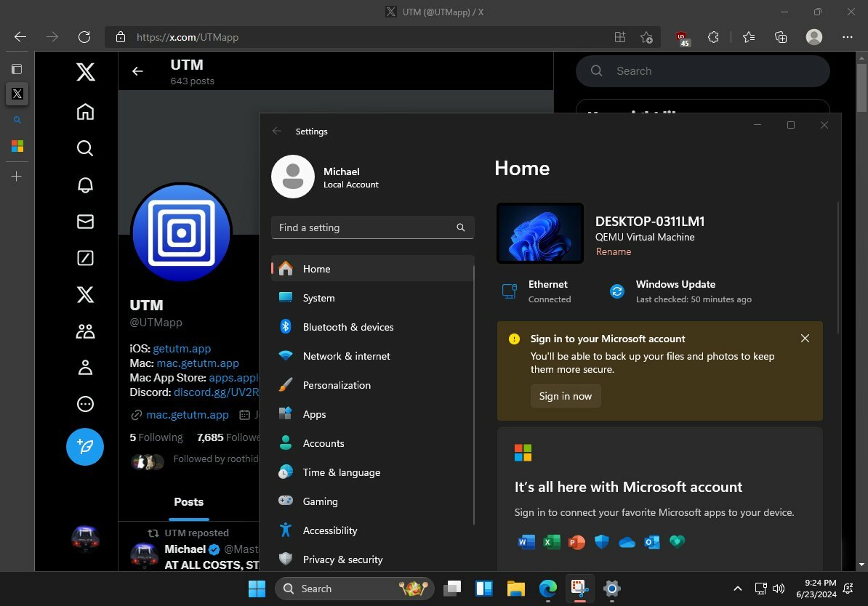Open Network & internet settings
Viewport: 868px width, 606px height.
click(x=372, y=356)
